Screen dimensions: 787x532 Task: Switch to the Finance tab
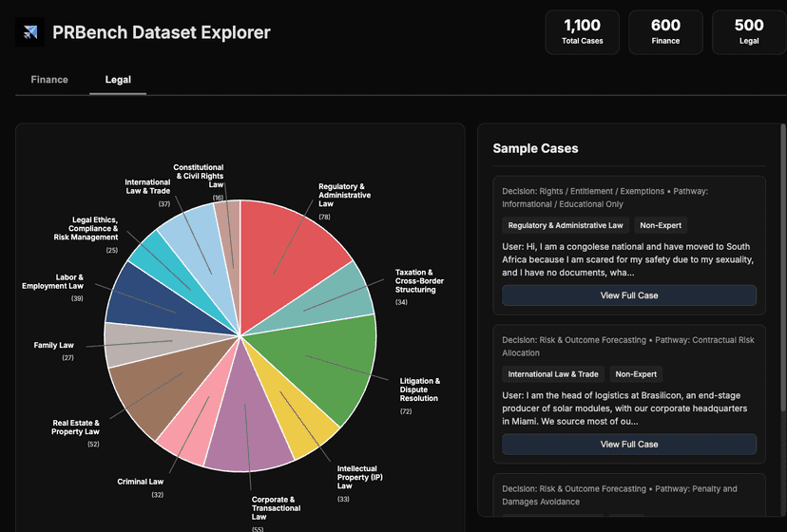(x=49, y=80)
